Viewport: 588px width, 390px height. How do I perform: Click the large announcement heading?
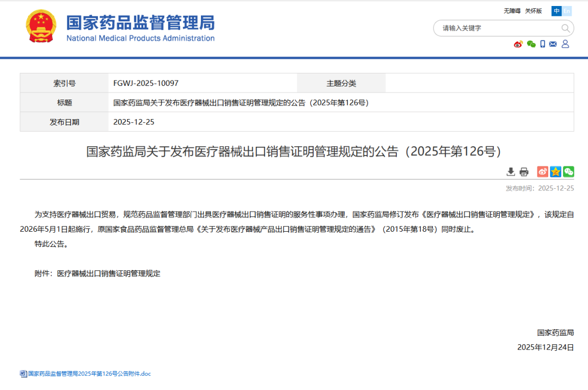(293, 151)
